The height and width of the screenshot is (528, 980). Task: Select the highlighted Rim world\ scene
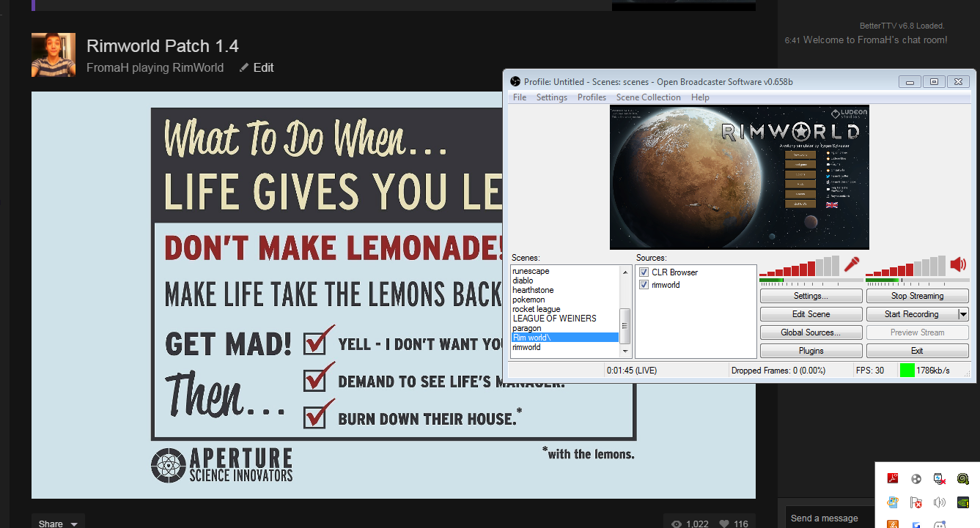click(565, 338)
